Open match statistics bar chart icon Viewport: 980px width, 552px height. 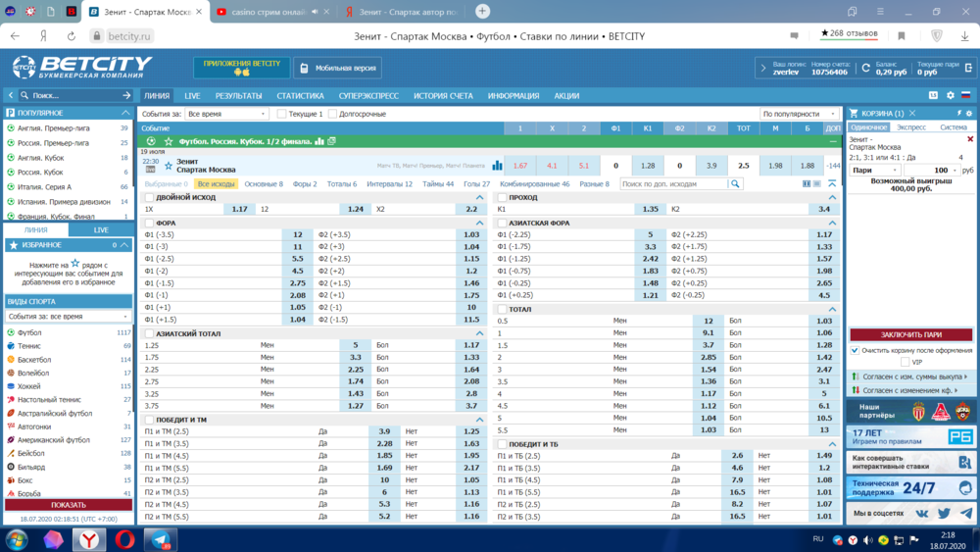point(497,166)
